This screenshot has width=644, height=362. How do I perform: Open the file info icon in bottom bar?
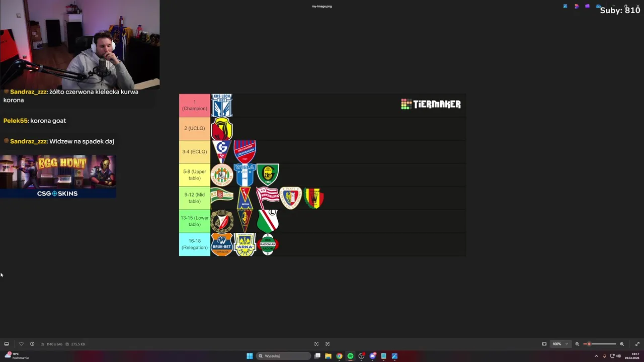[32, 344]
